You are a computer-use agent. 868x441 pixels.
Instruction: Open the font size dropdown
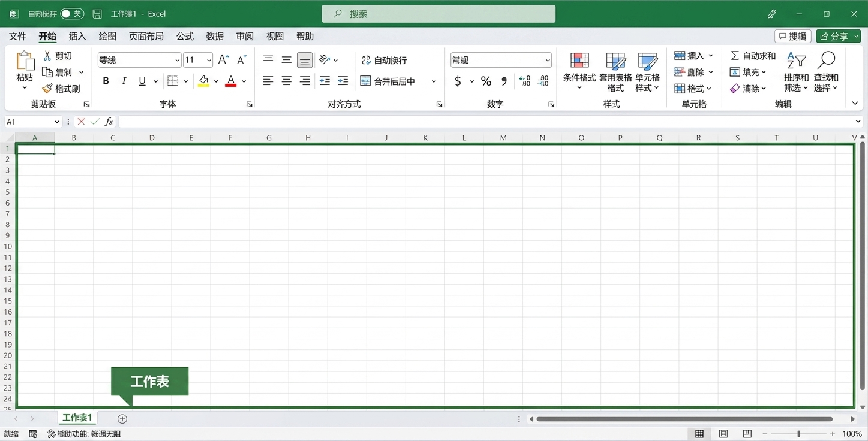coord(209,60)
